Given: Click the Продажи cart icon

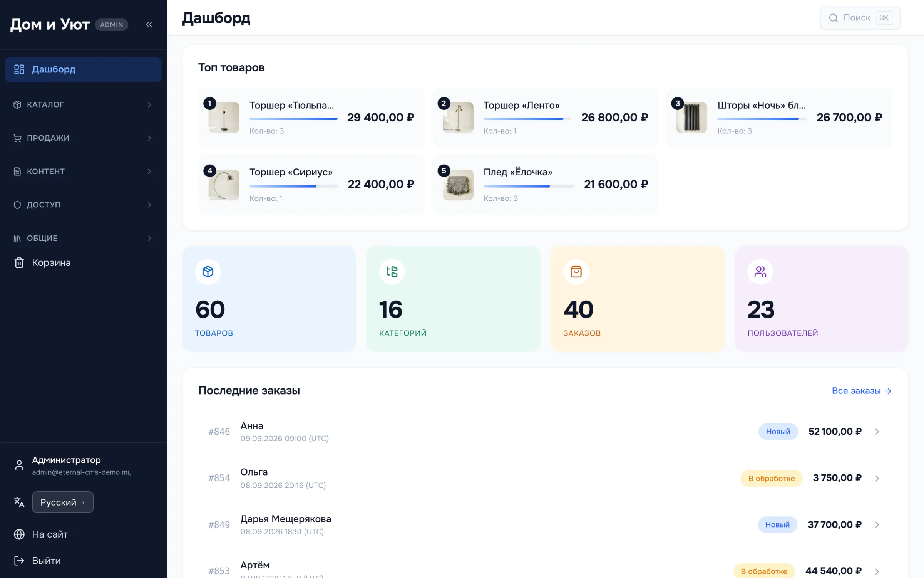Looking at the screenshot, I should click(17, 138).
